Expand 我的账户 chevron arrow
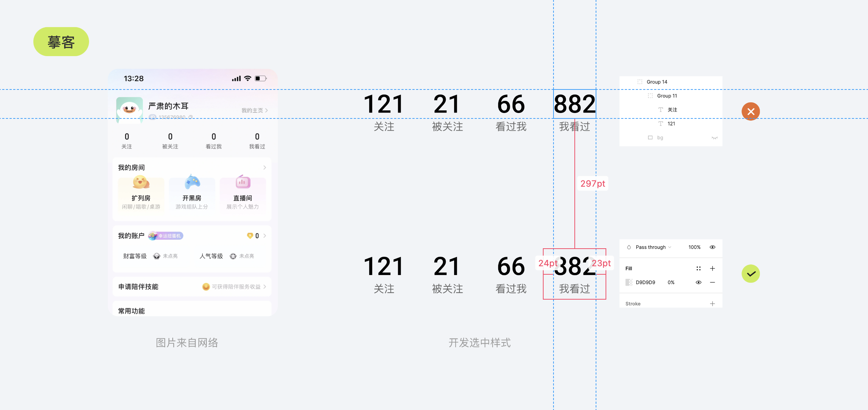 click(265, 236)
